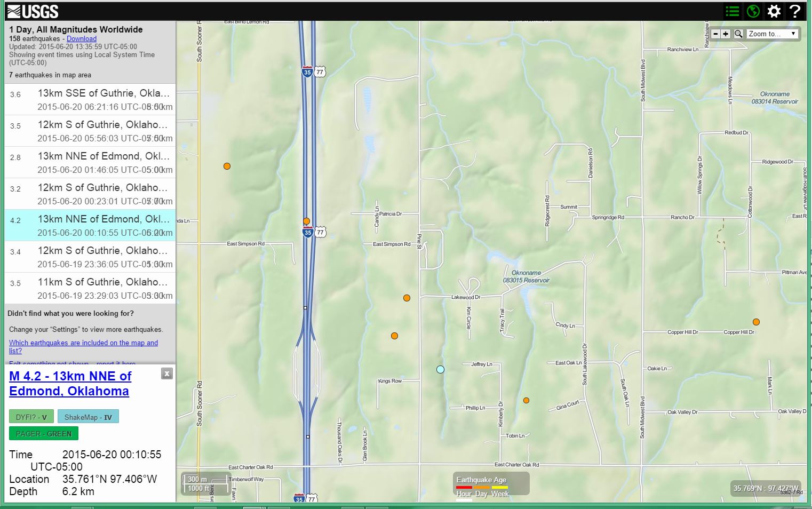
Task: Open the 'Zoom to...' dropdown
Action: [x=772, y=34]
